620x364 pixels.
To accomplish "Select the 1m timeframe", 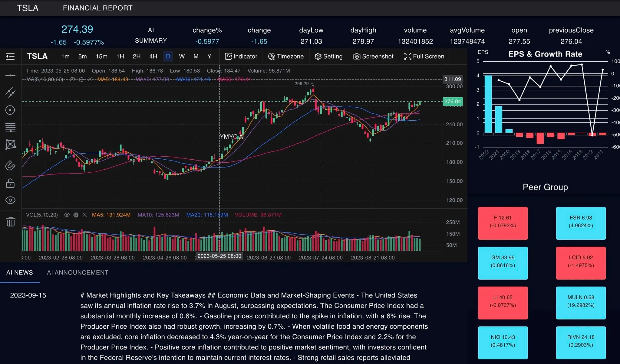I will tap(65, 56).
